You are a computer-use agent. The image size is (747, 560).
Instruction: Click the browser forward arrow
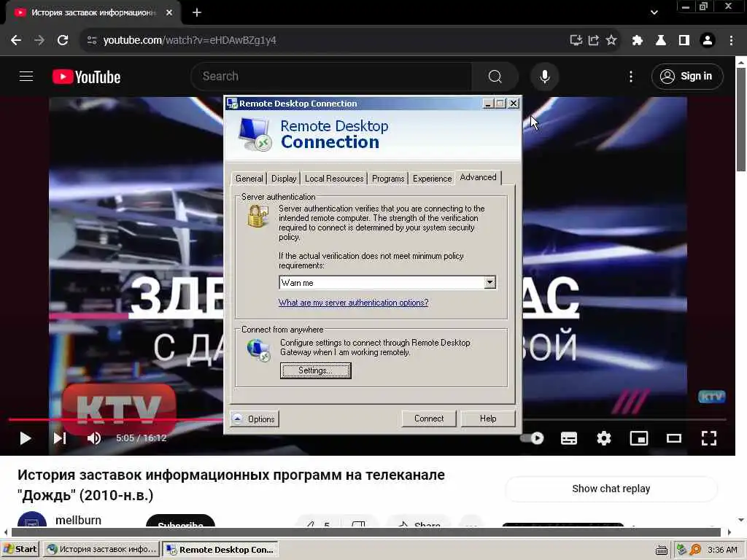coord(39,40)
